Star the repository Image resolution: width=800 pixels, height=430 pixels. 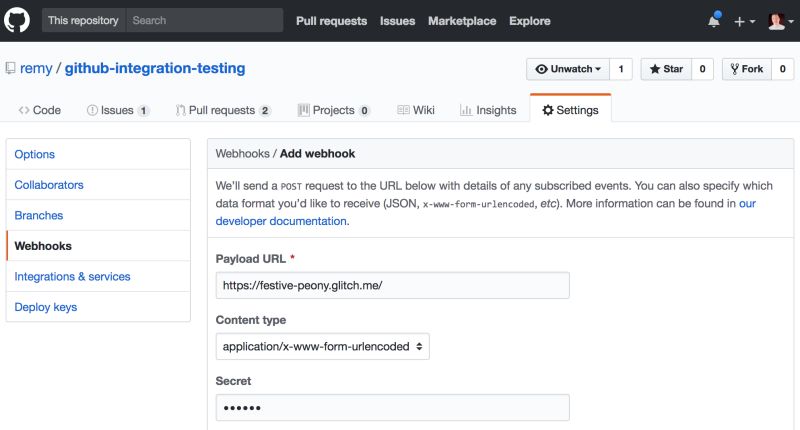pos(666,69)
